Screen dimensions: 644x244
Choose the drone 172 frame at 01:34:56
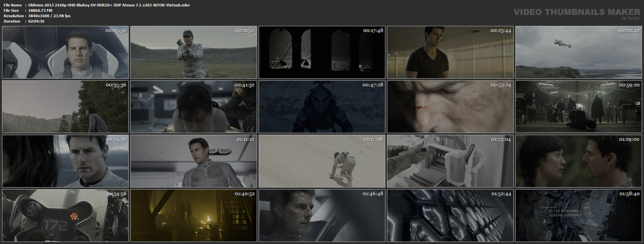(x=65, y=215)
